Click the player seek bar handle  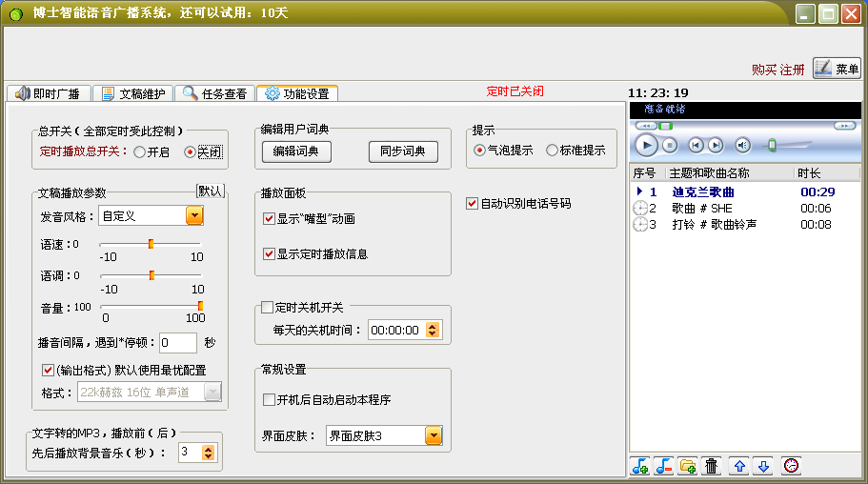[x=665, y=126]
